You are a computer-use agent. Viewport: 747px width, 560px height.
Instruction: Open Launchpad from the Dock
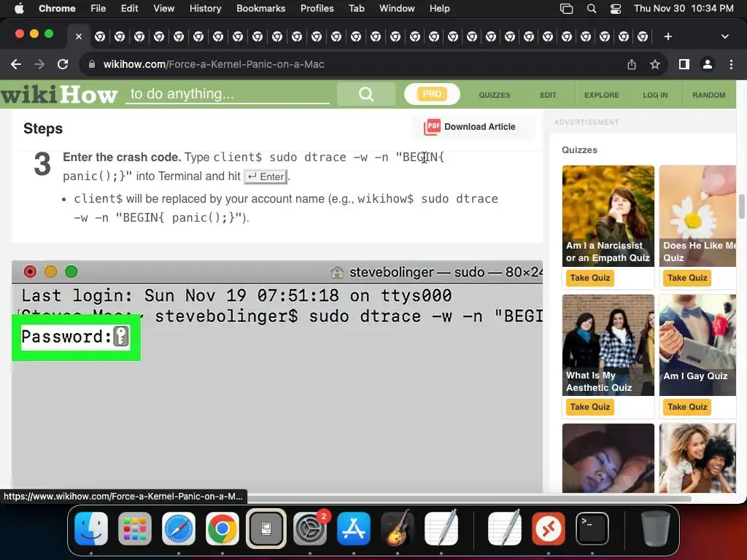[135, 528]
